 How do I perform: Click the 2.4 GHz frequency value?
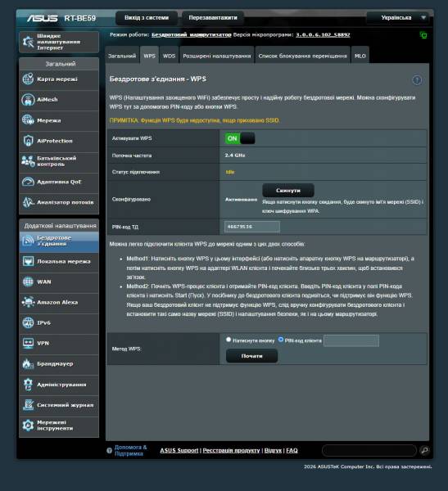pyautogui.click(x=235, y=155)
